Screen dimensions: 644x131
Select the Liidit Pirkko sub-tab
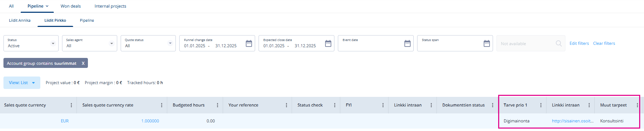(55, 20)
